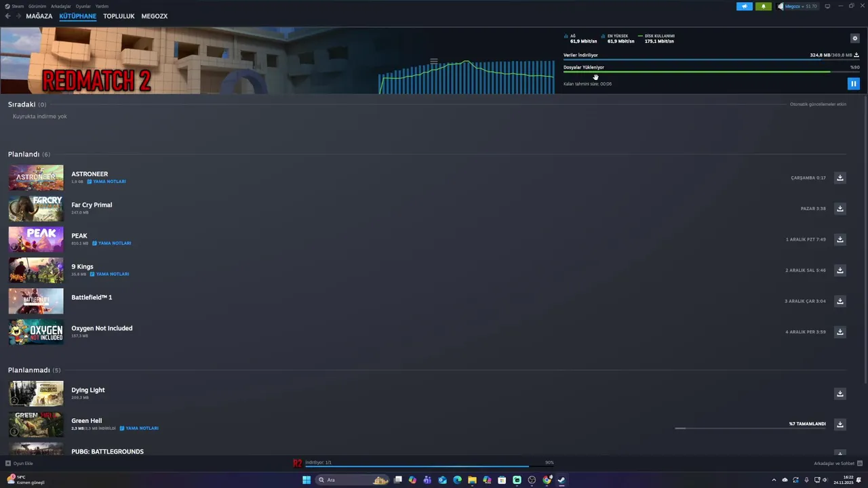The width and height of the screenshot is (868, 488).
Task: Open the Windows Start menu
Action: [307, 480]
